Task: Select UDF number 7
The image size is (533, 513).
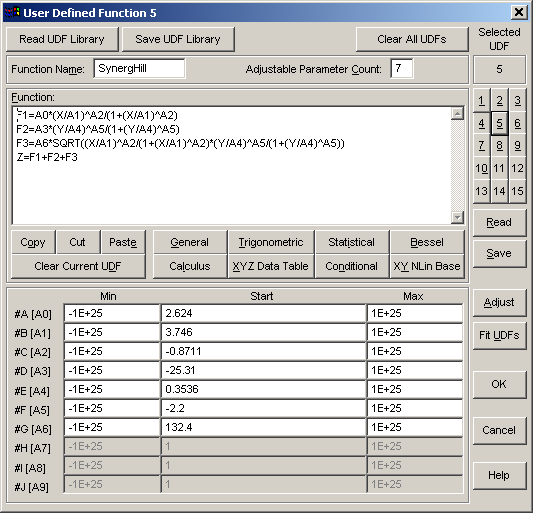Action: click(x=481, y=146)
